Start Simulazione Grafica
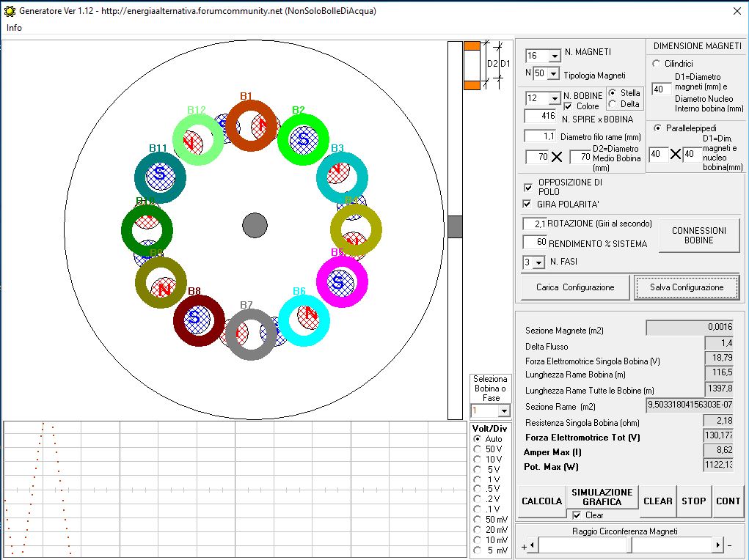 (x=602, y=497)
